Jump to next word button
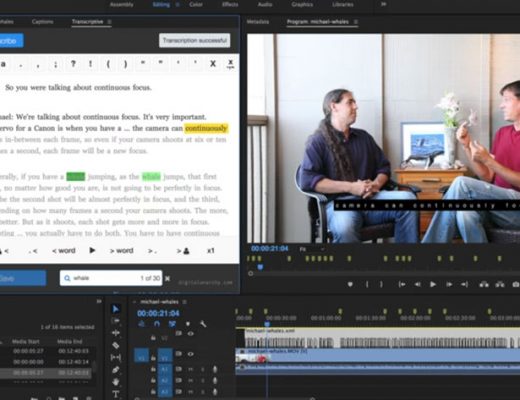The width and height of the screenshot is (520, 400). [121, 251]
